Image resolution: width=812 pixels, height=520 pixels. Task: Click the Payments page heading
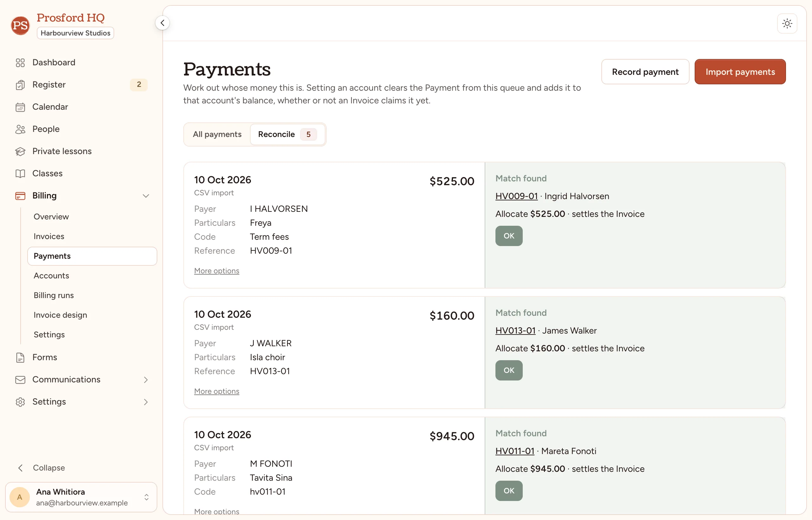[x=227, y=69]
